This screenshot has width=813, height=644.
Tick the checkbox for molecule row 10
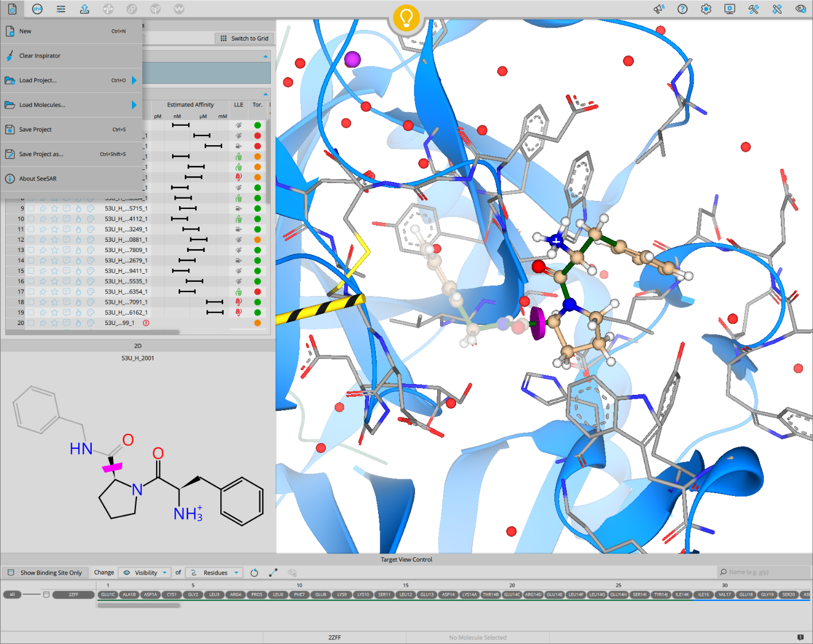31,219
